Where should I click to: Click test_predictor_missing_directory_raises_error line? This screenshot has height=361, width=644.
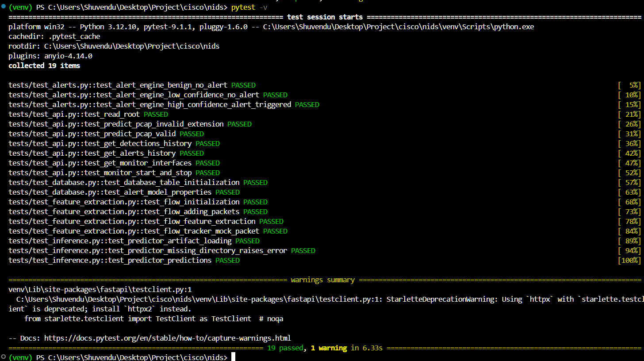(162, 251)
